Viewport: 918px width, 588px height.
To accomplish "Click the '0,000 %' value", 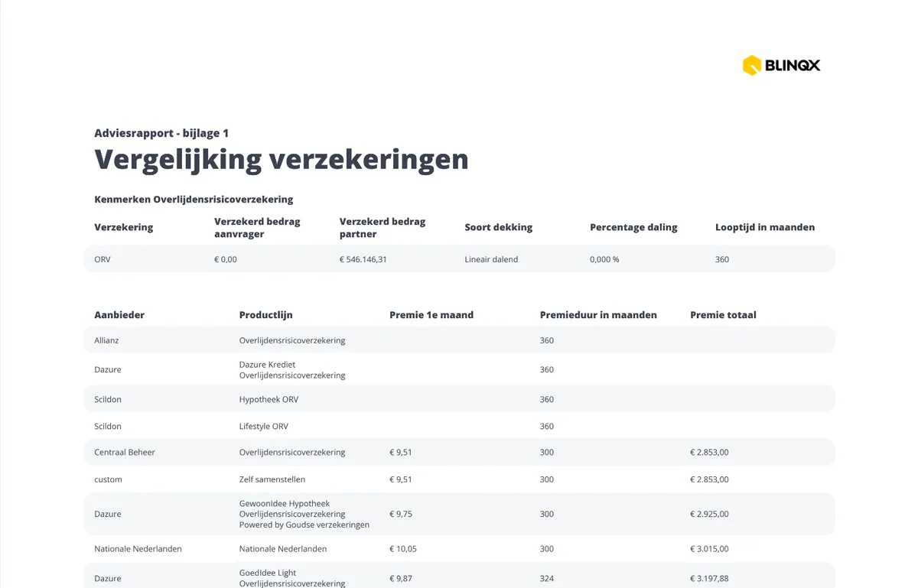I will [604, 259].
